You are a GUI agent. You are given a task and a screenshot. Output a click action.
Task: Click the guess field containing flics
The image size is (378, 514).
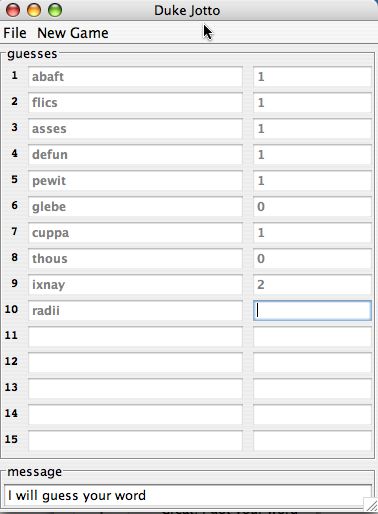(135, 103)
